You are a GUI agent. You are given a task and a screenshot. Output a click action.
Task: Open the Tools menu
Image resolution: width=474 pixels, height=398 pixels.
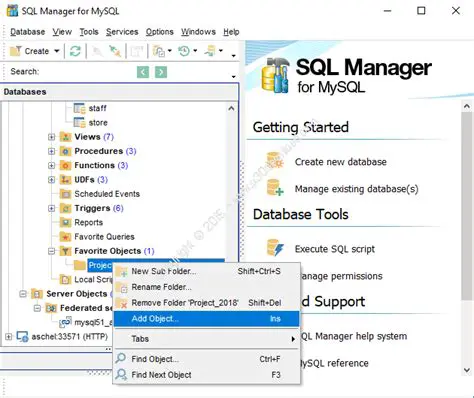(89, 32)
